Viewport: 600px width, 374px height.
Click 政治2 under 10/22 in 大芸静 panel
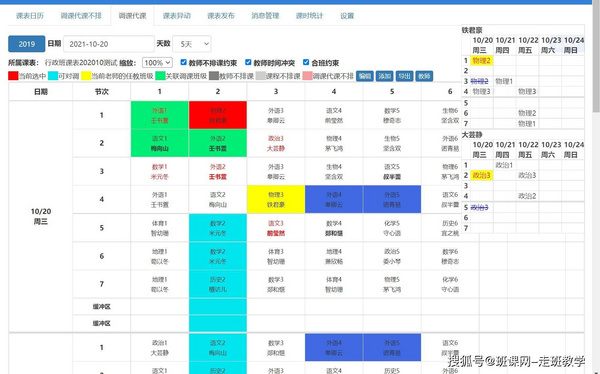527,196
